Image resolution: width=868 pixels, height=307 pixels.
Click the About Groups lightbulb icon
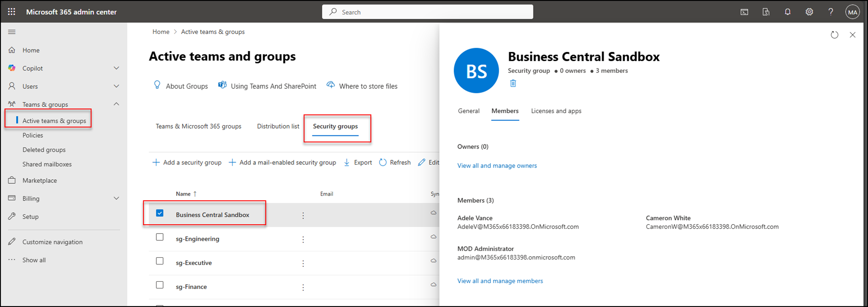pos(157,85)
